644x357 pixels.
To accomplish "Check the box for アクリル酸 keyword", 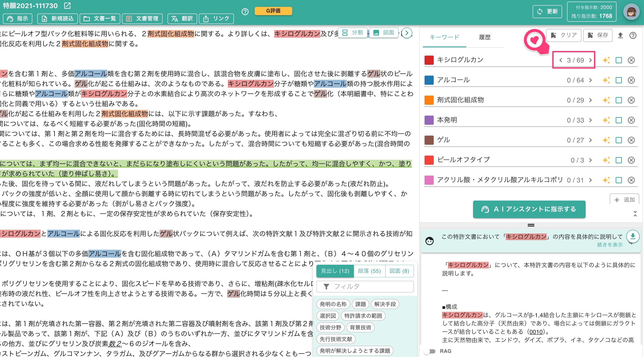I will pos(619,180).
